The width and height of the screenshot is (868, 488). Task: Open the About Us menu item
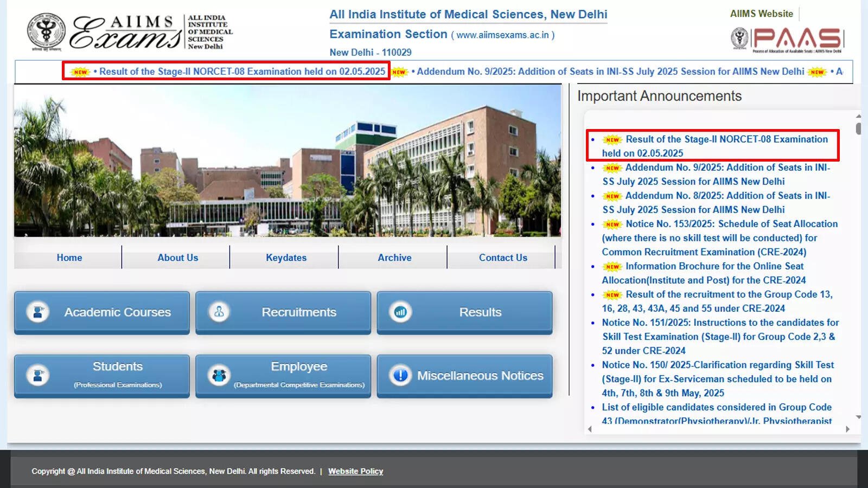pos(178,258)
